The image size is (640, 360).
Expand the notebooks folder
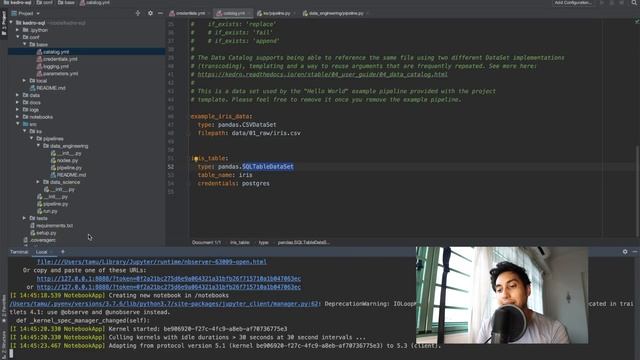coord(18,117)
